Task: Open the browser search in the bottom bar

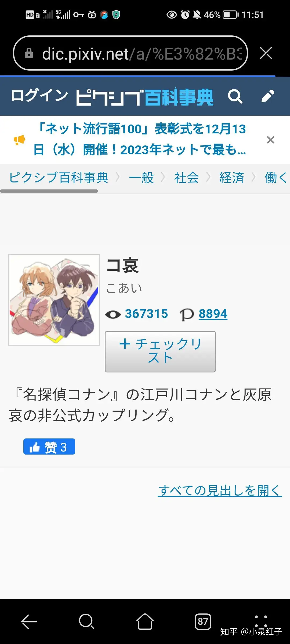Action: (87, 621)
